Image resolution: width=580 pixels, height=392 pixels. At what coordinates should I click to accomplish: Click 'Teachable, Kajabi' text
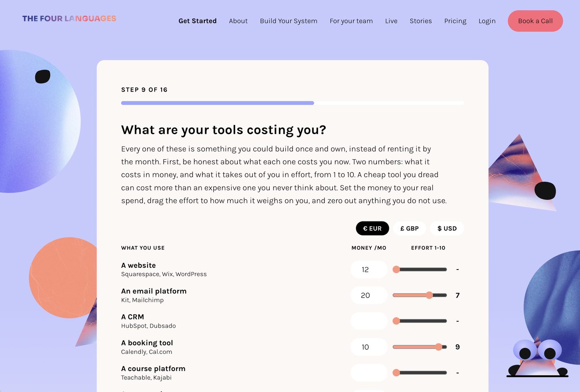click(x=146, y=378)
